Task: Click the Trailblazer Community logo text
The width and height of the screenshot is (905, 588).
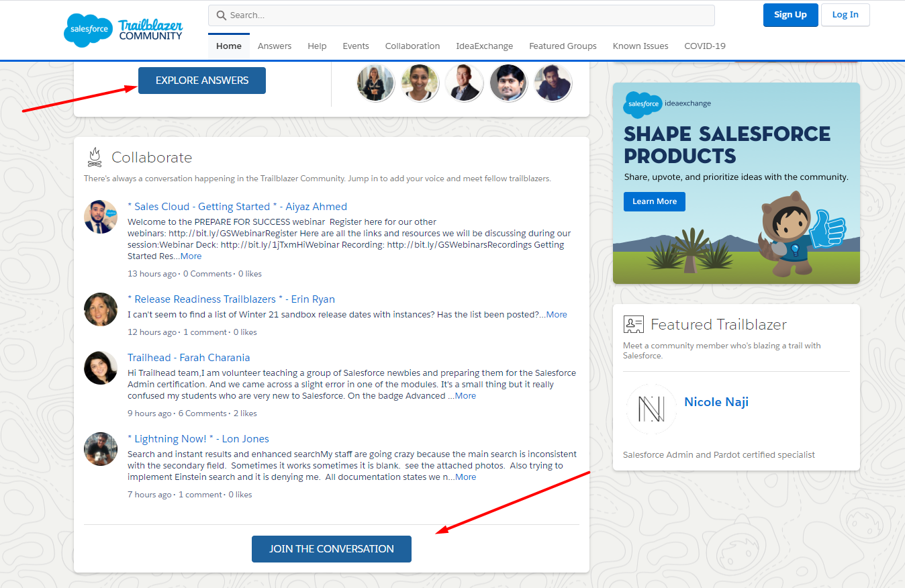Action: coord(150,30)
